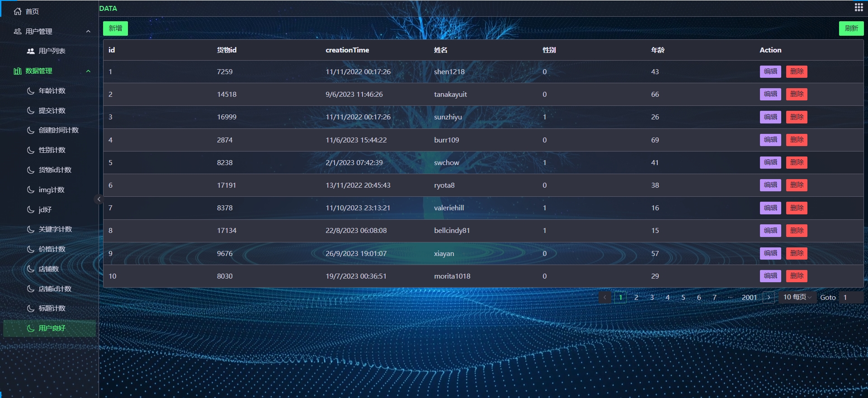Image resolution: width=868 pixels, height=398 pixels.
Task: Click the icon beside 创建时间计数
Action: [x=31, y=130]
